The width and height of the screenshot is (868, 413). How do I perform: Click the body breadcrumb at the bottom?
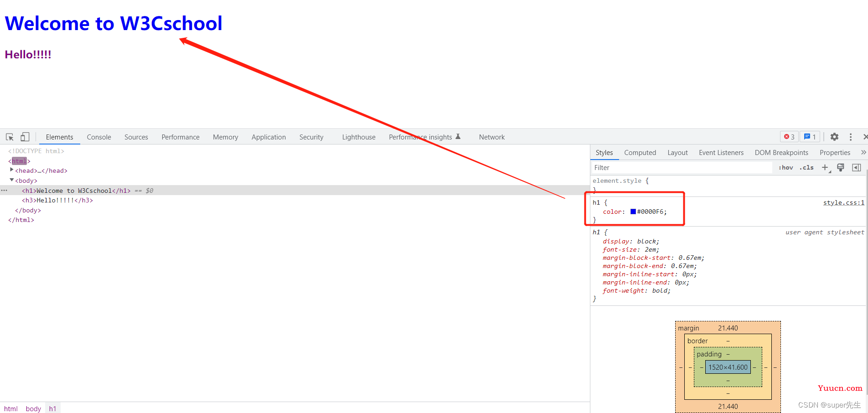pyautogui.click(x=33, y=408)
